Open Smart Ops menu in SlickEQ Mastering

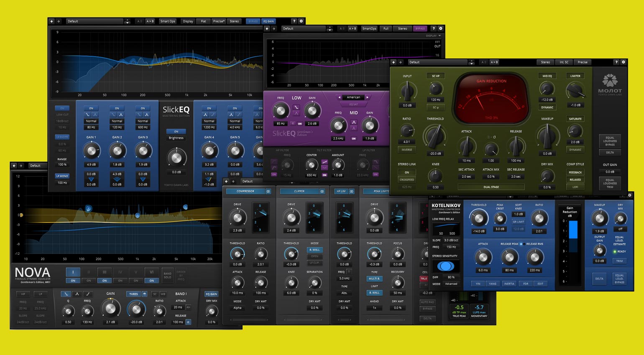[168, 21]
